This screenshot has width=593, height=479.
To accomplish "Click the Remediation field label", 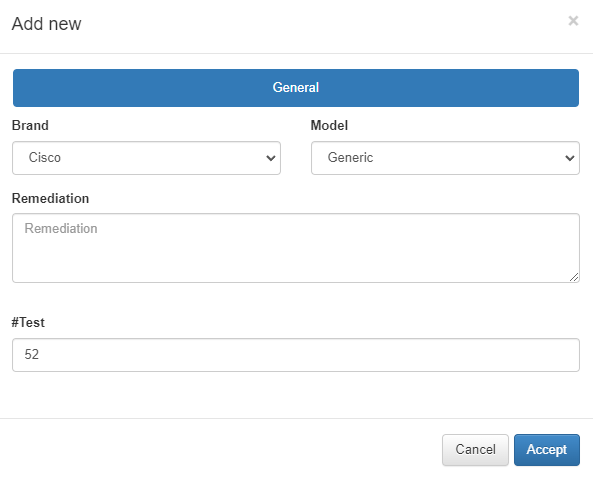I will point(50,198).
